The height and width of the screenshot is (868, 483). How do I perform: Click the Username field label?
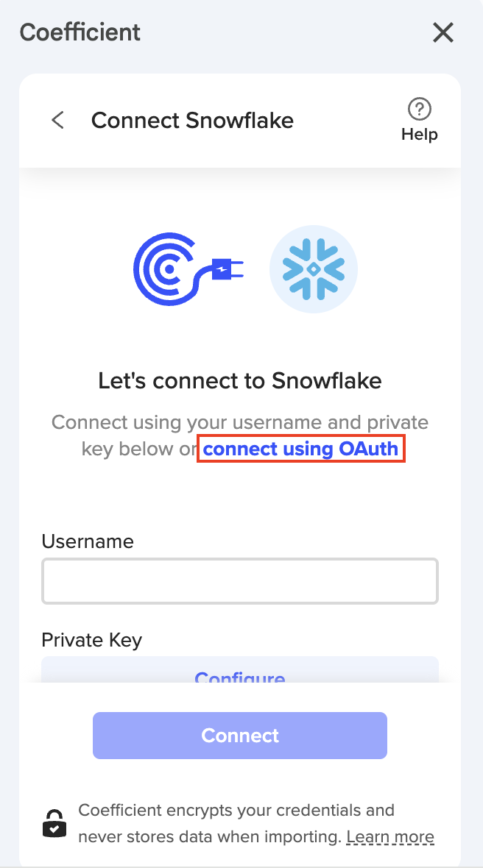(88, 541)
